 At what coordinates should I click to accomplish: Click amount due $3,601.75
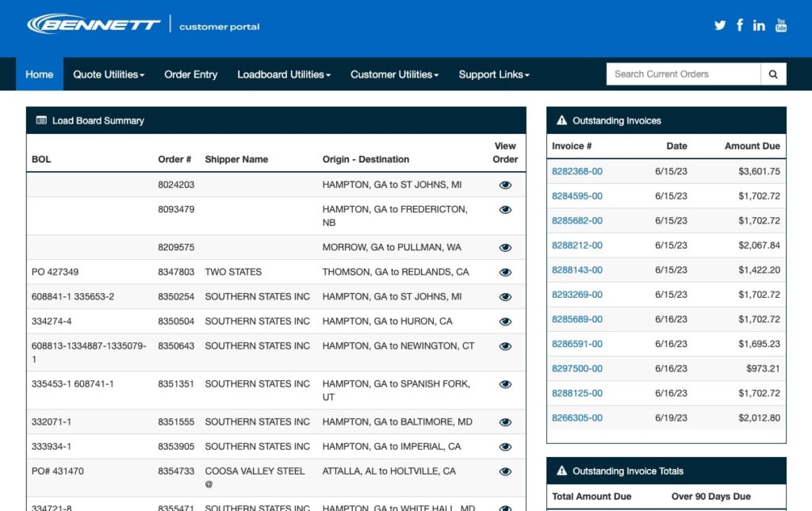coord(759,171)
